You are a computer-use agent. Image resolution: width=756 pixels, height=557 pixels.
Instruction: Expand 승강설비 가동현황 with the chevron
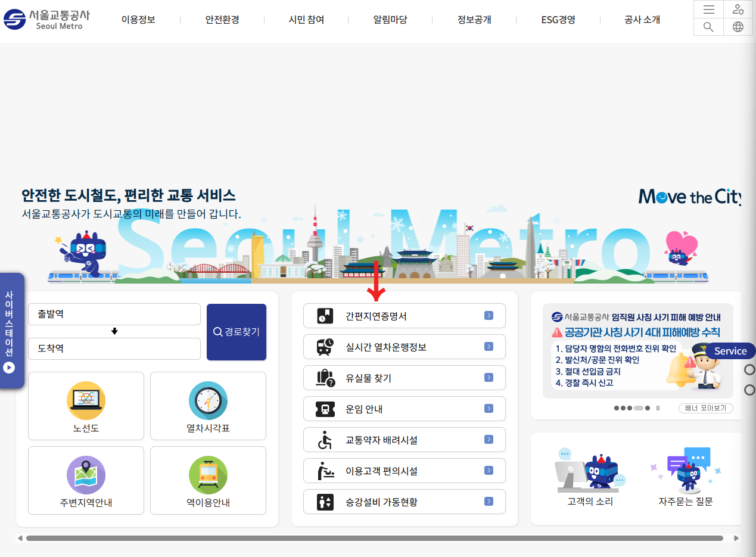[x=489, y=501]
